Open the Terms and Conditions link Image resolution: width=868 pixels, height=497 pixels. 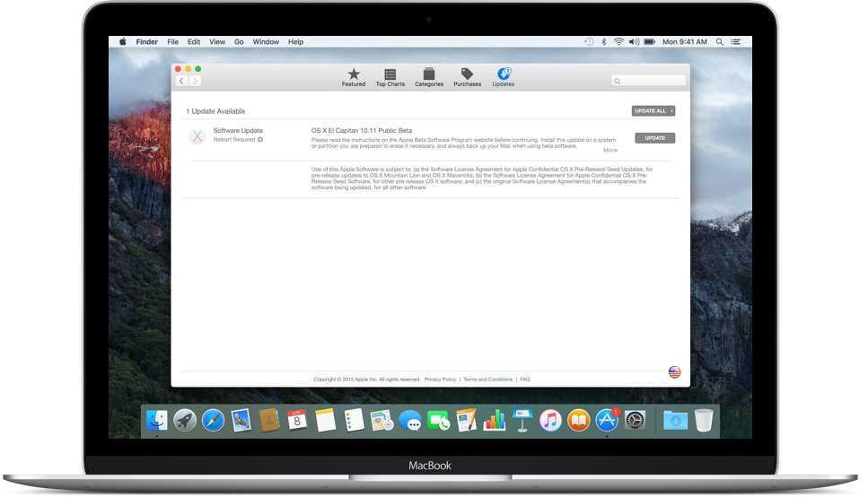tap(487, 379)
